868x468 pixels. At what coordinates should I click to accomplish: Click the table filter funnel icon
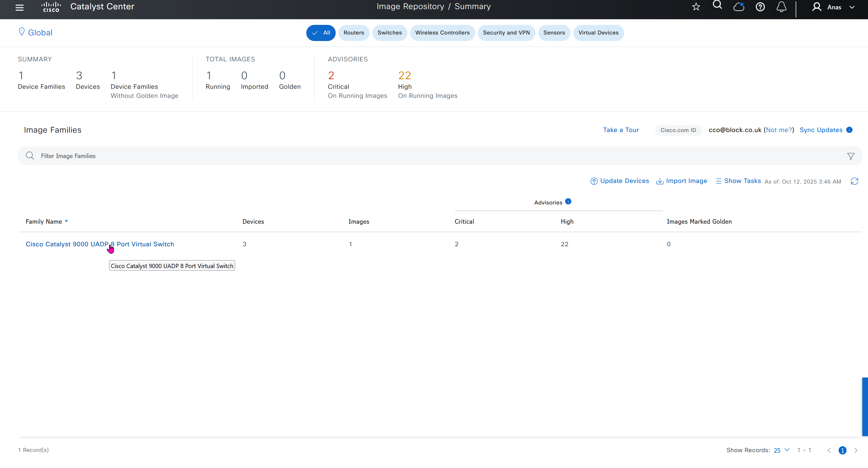coord(850,156)
